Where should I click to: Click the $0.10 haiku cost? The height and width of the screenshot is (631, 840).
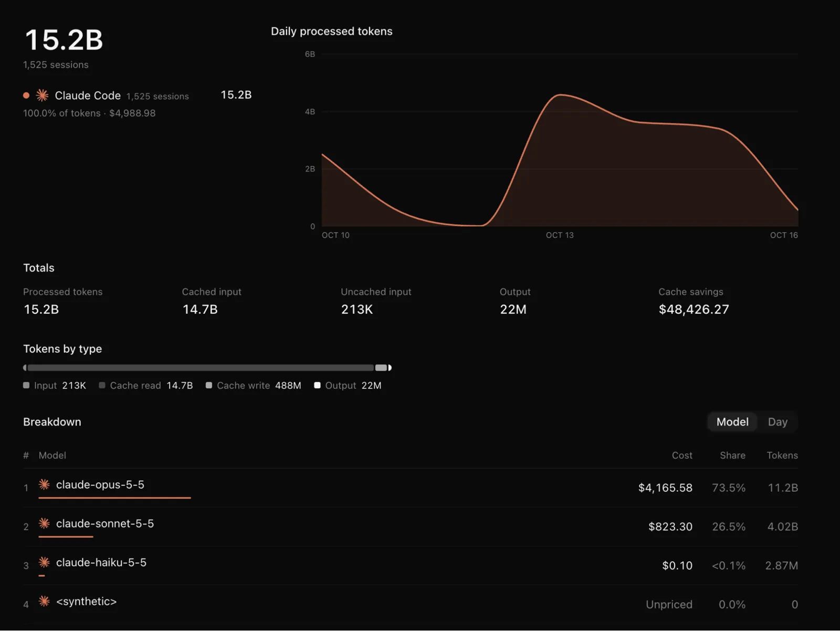pos(677,565)
